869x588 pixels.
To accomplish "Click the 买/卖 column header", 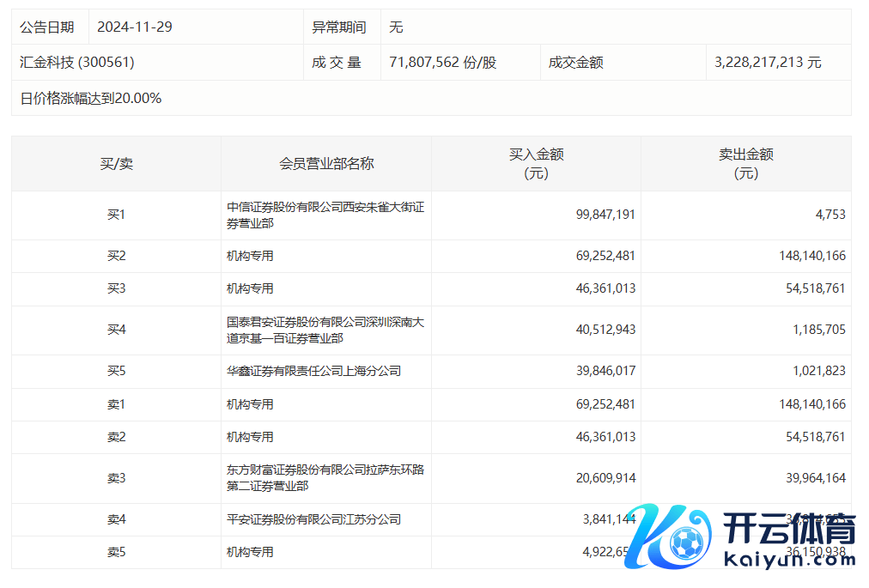I will (116, 163).
